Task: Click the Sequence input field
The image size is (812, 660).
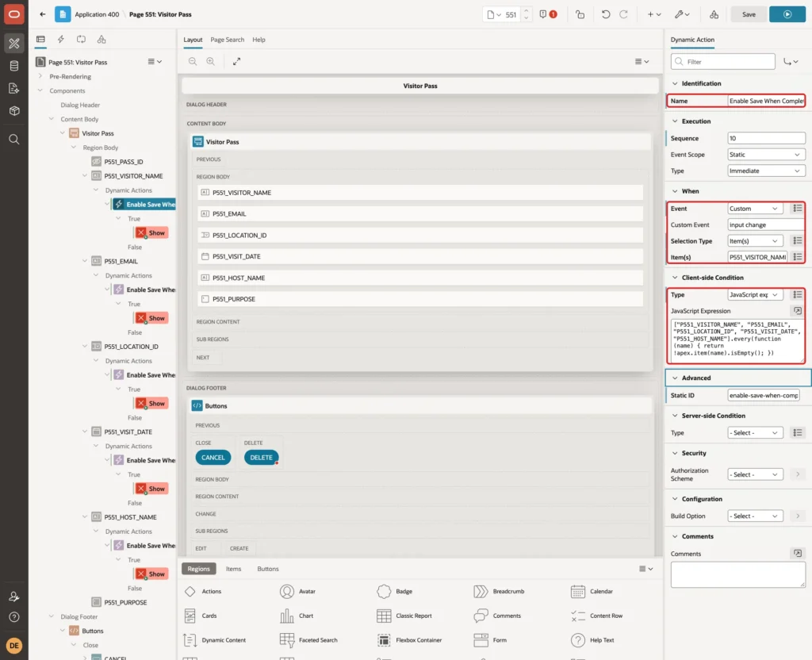Action: click(x=766, y=138)
